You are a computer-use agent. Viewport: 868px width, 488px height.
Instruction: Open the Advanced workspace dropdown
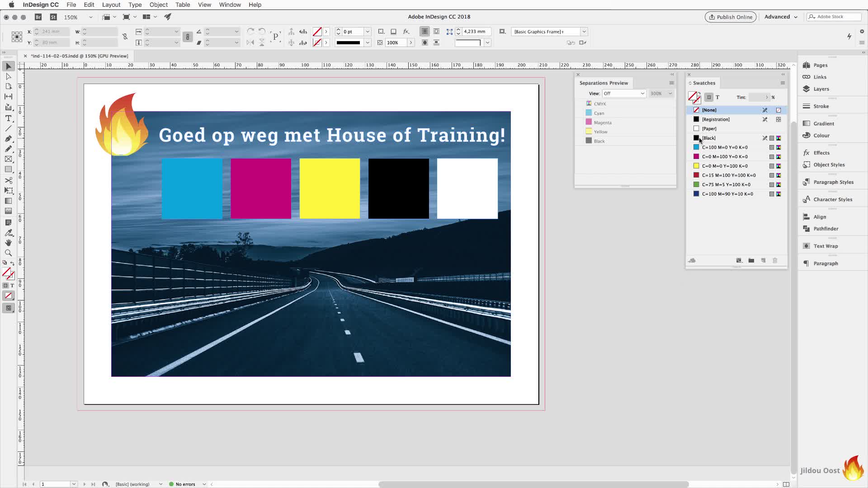point(781,17)
